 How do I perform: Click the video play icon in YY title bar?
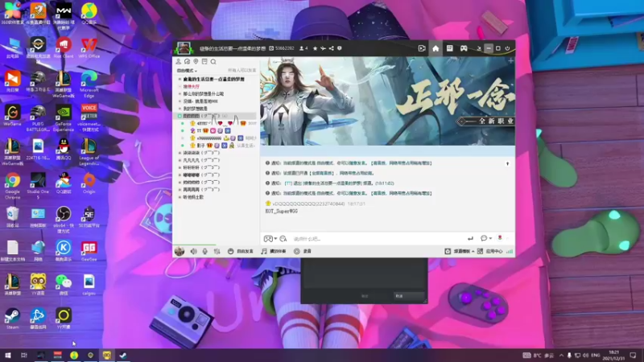tap(422, 48)
